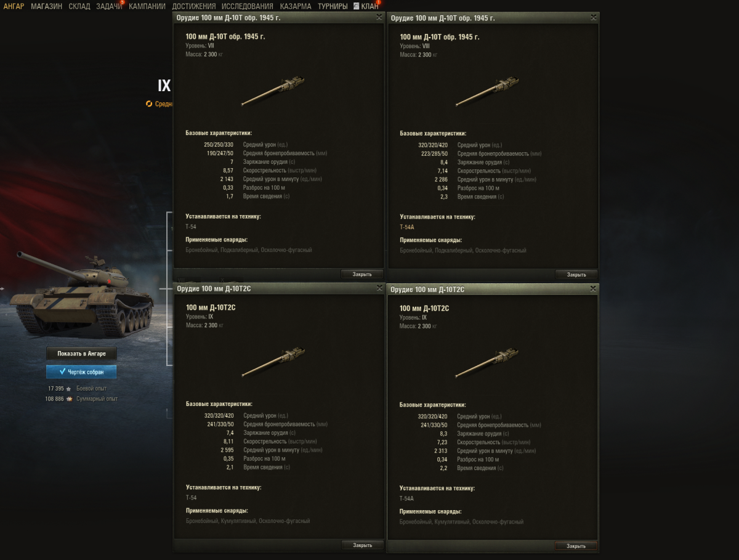Click the T-54A vehicle link for Д-10Т2С
739x560 pixels.
click(406, 498)
